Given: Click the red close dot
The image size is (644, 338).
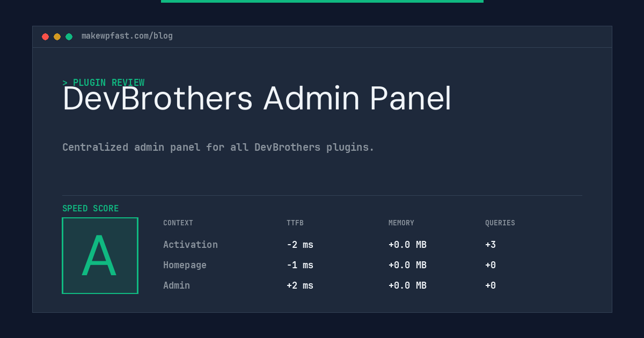Looking at the screenshot, I should click(x=45, y=36).
